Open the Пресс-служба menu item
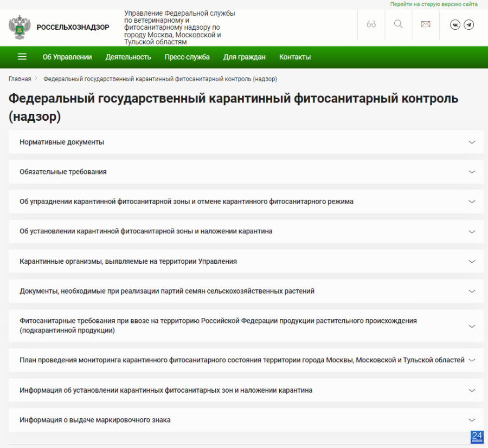 (x=187, y=57)
